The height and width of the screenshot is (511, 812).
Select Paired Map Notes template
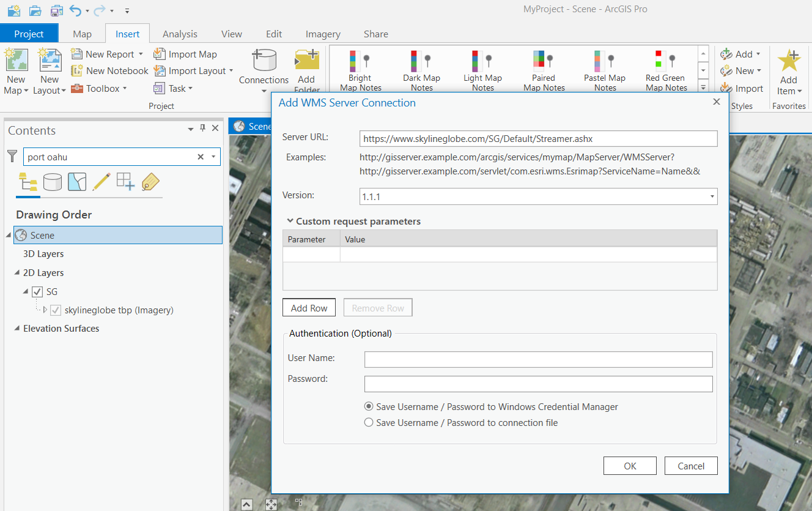pyautogui.click(x=544, y=70)
